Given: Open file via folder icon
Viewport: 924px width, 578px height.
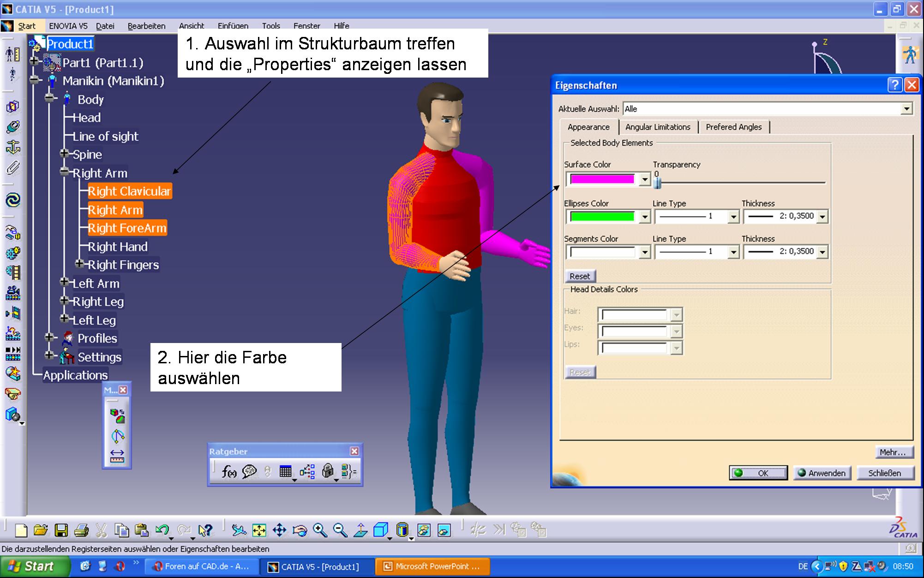Looking at the screenshot, I should pos(41,530).
